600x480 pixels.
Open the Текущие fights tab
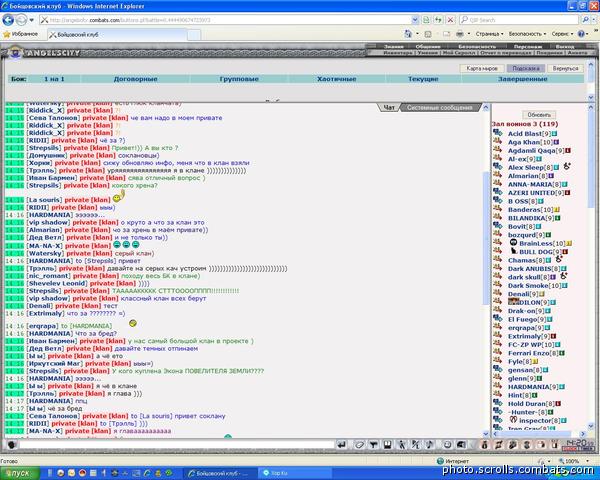pyautogui.click(x=423, y=79)
